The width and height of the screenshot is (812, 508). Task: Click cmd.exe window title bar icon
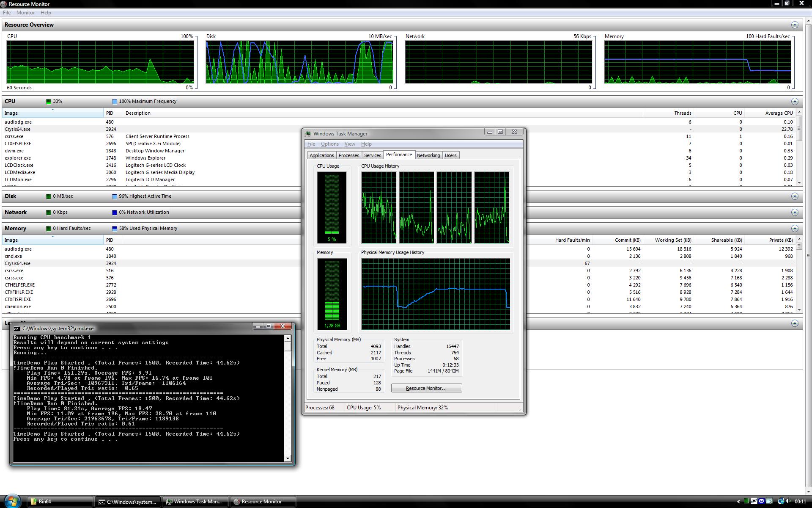(17, 329)
